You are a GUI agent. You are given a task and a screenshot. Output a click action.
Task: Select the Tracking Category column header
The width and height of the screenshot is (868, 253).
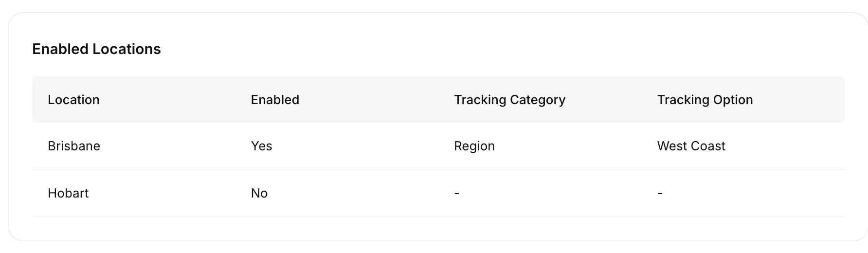[x=509, y=100]
